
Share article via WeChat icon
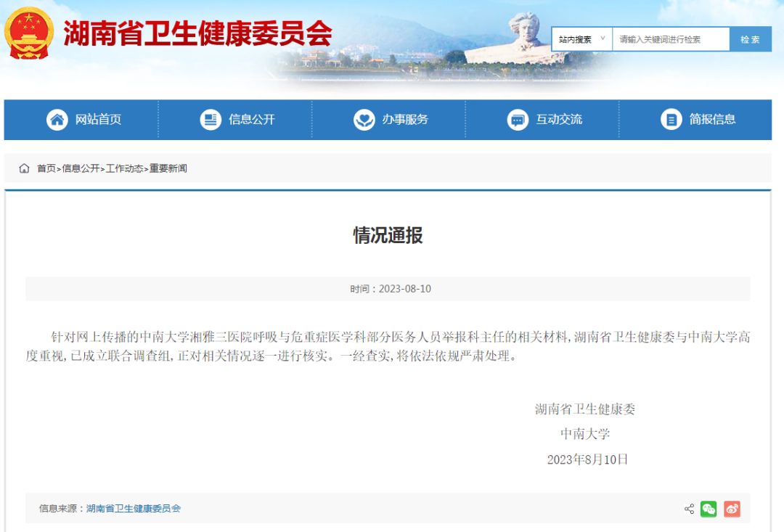(x=709, y=509)
